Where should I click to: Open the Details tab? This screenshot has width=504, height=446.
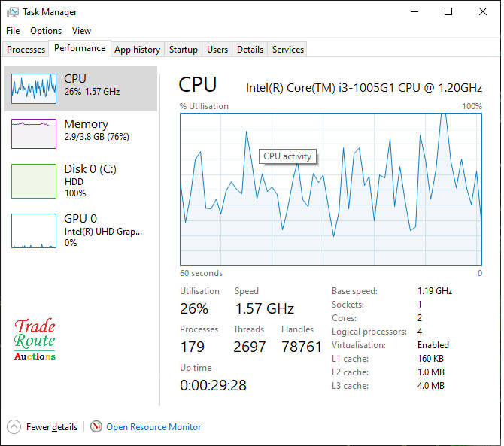(x=250, y=50)
